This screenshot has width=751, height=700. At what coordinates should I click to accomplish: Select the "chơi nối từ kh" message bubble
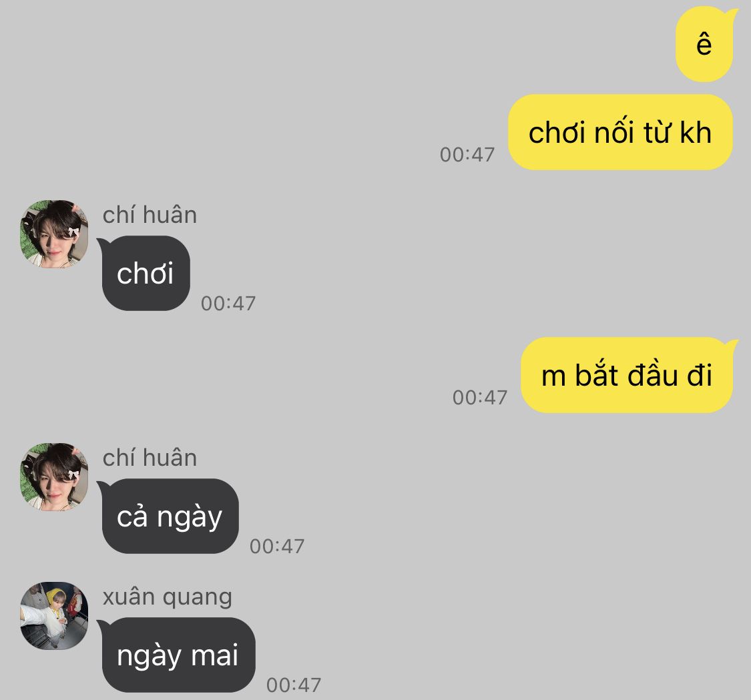(620, 132)
